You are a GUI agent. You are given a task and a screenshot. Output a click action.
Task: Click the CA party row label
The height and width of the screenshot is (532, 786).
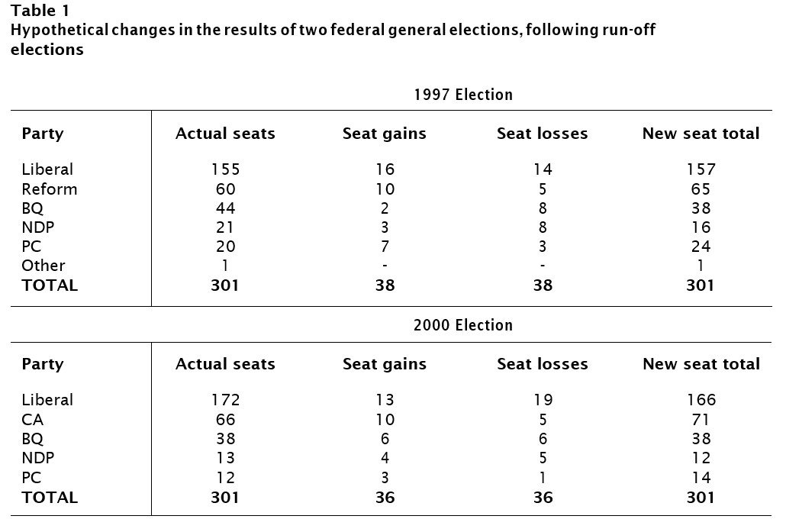coord(33,419)
